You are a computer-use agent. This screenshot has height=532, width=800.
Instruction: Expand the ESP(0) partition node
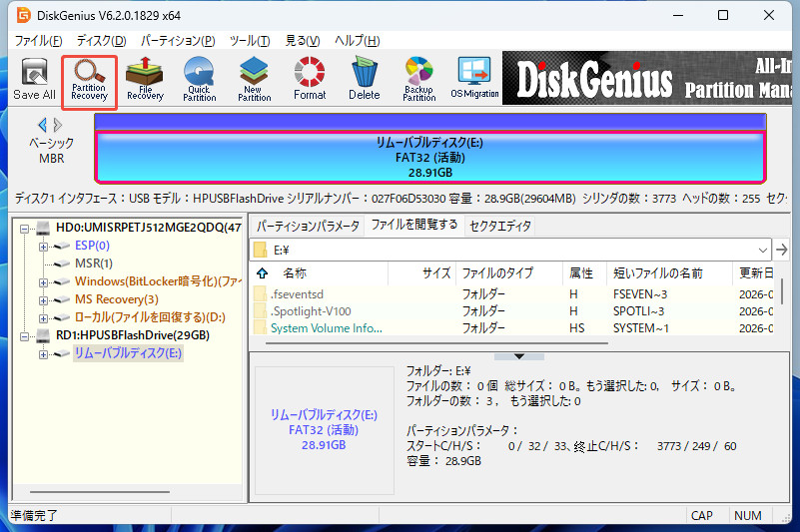pyautogui.click(x=43, y=247)
